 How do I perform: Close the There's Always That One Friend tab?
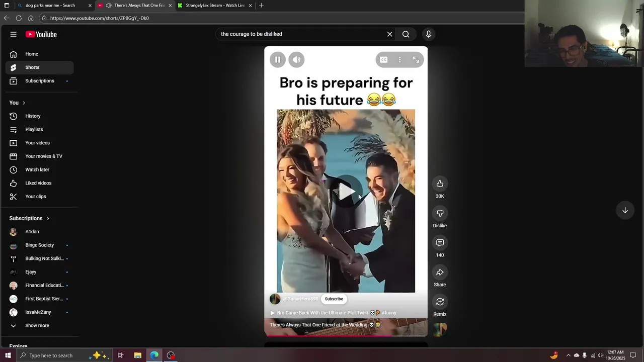click(170, 6)
